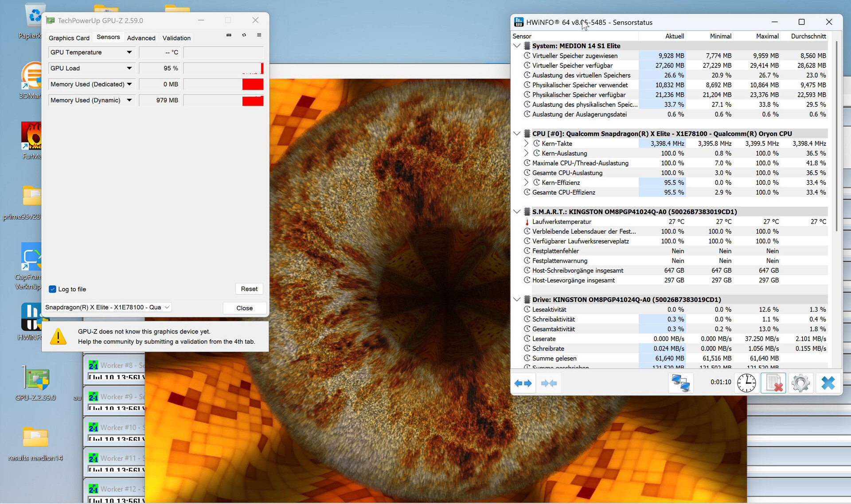Open GPU Temperature sensor dropdown
The image size is (851, 504).
[129, 52]
